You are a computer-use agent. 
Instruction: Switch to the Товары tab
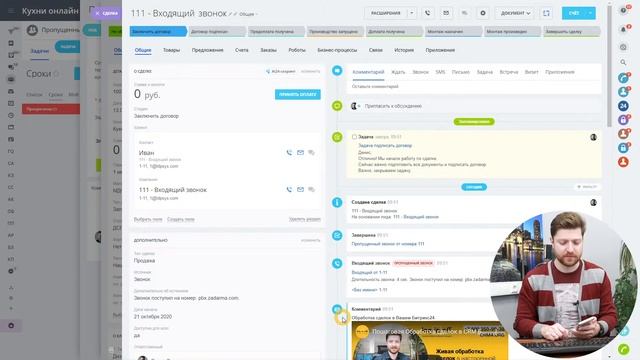coord(171,50)
